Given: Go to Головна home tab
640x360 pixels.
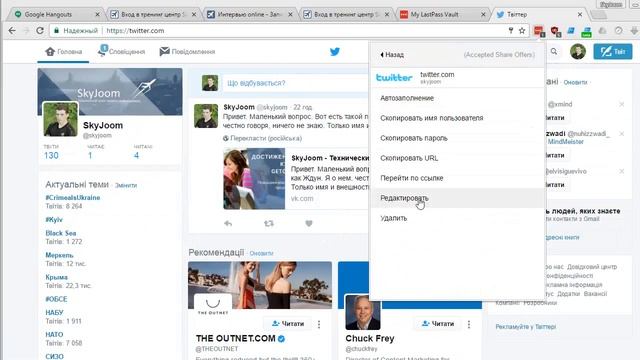Looking at the screenshot, I should click(x=63, y=52).
